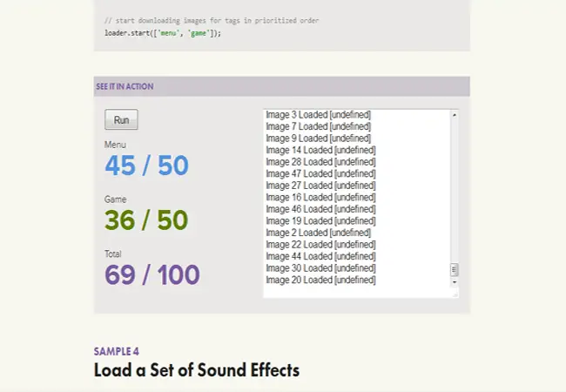Select the 'Image 16 Loaded [undefined]' log line

tap(320, 198)
